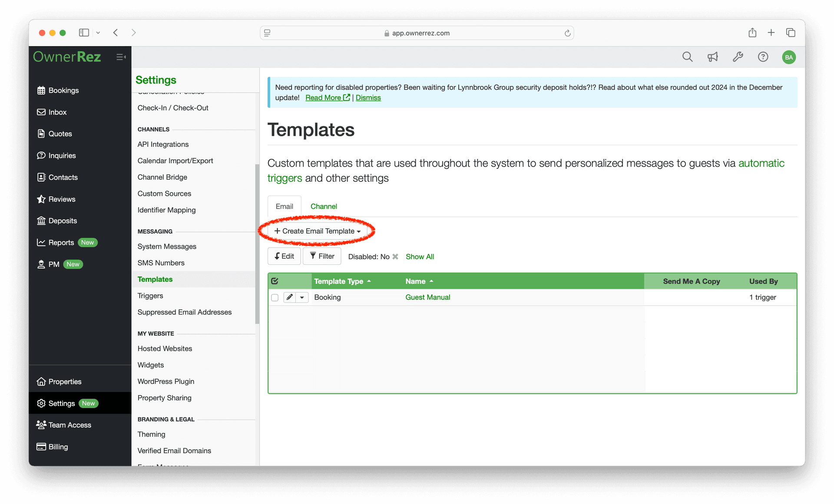Viewport: 834px width, 504px height.
Task: Open the Guest Manual row actions dropdown
Action: [302, 297]
